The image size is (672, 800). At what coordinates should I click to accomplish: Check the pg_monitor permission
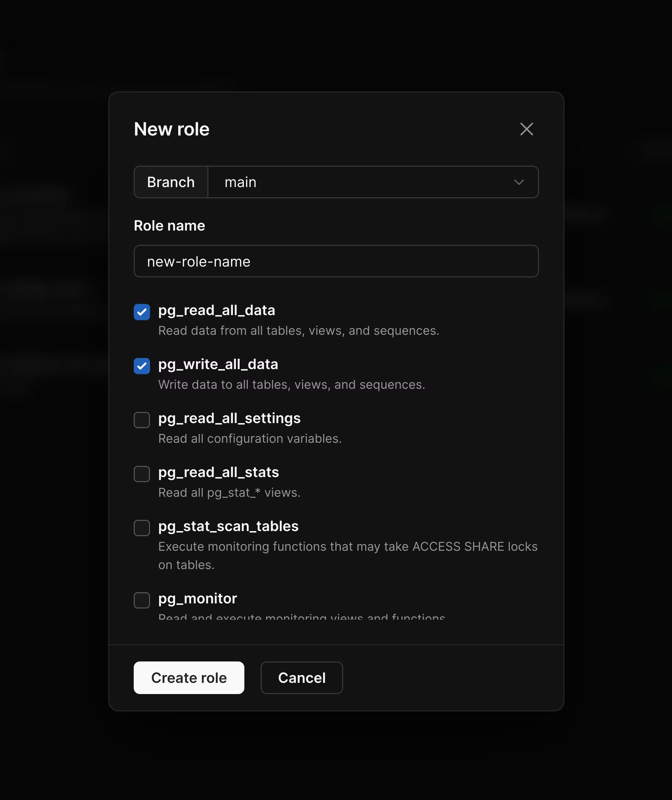click(141, 601)
